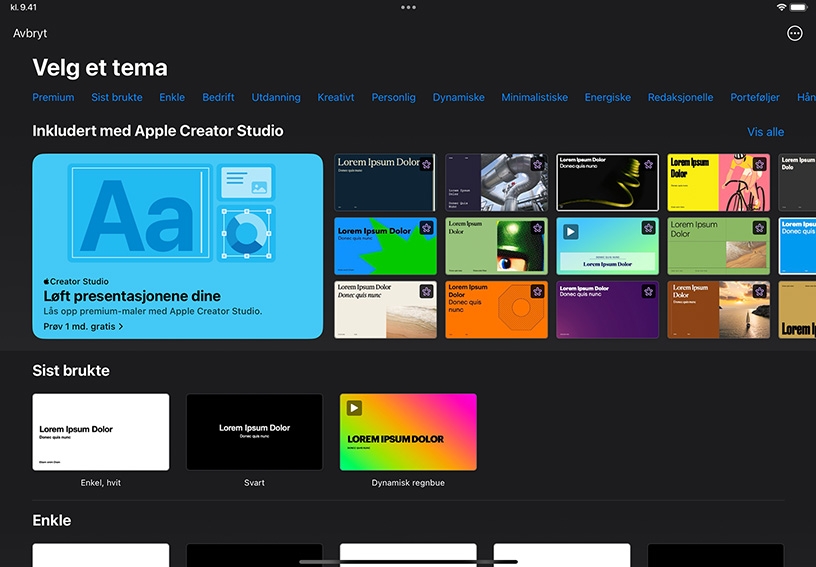Viewport: 816px width, 567px height.
Task: Tap the chevron after Prøv 1 md. gratis
Action: 121,327
